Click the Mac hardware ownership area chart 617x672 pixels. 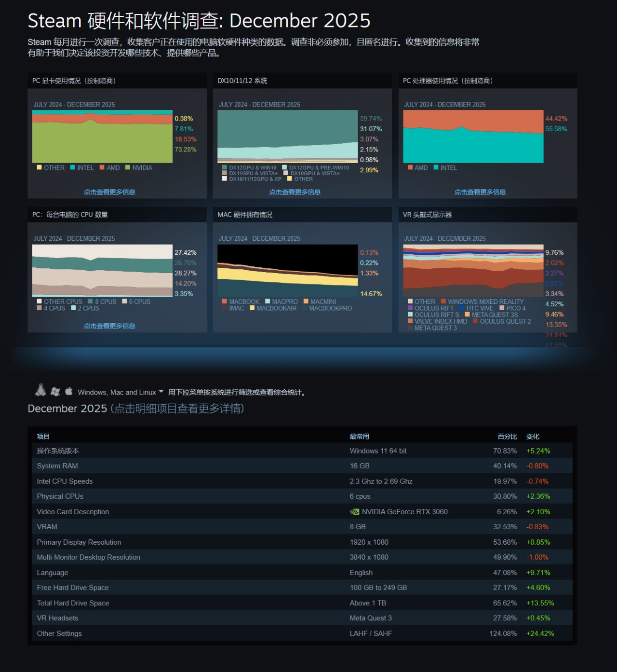pyautogui.click(x=288, y=271)
